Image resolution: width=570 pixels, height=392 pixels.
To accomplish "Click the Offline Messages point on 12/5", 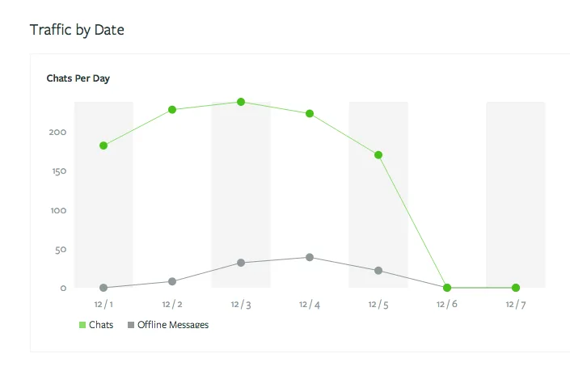I will tap(378, 271).
